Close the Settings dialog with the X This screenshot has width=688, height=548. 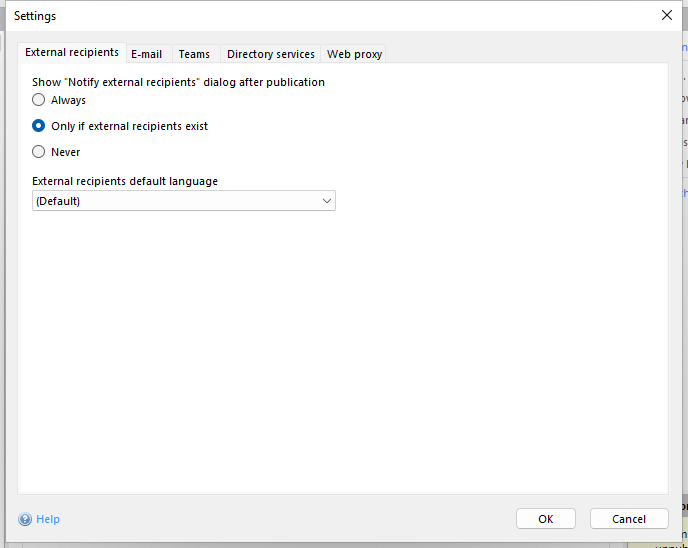pos(667,15)
